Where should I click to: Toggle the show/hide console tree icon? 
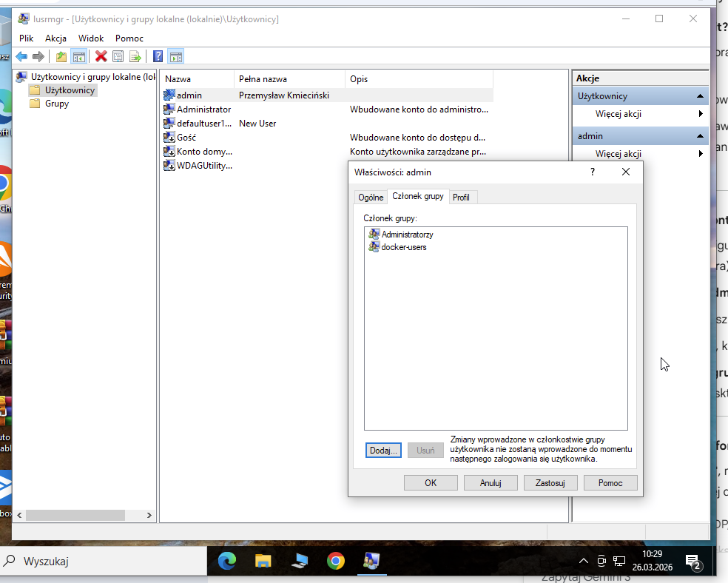pos(78,57)
